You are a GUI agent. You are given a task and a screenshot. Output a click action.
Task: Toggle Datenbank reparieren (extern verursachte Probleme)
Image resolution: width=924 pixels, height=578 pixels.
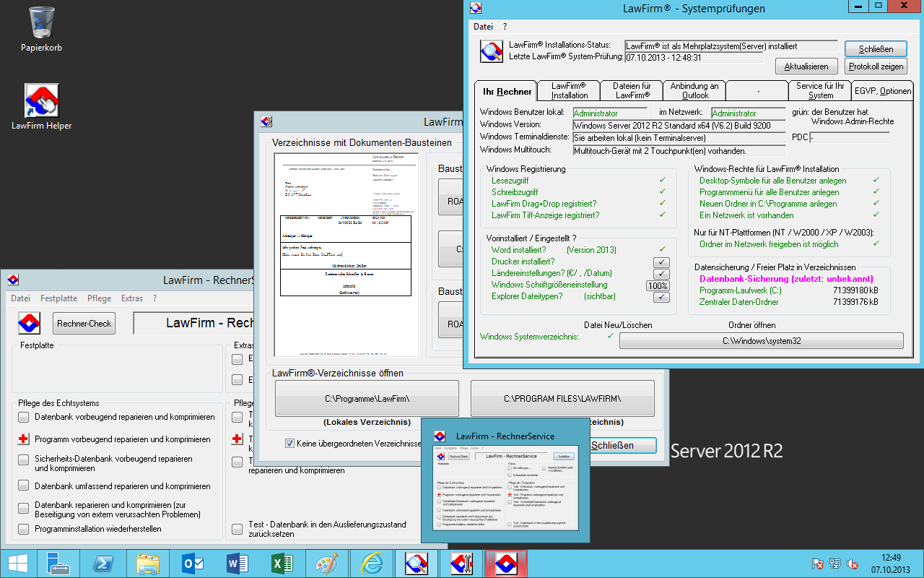(24, 509)
